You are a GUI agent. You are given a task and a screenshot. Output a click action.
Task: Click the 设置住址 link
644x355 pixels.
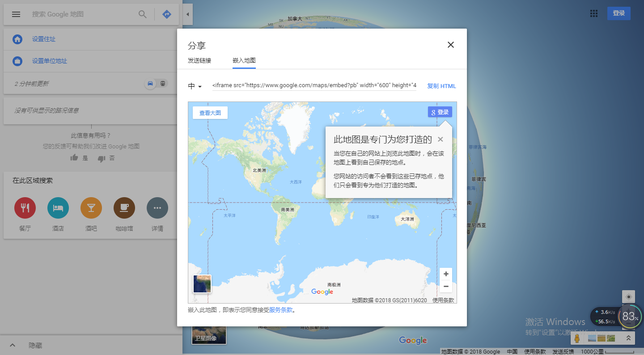click(44, 39)
